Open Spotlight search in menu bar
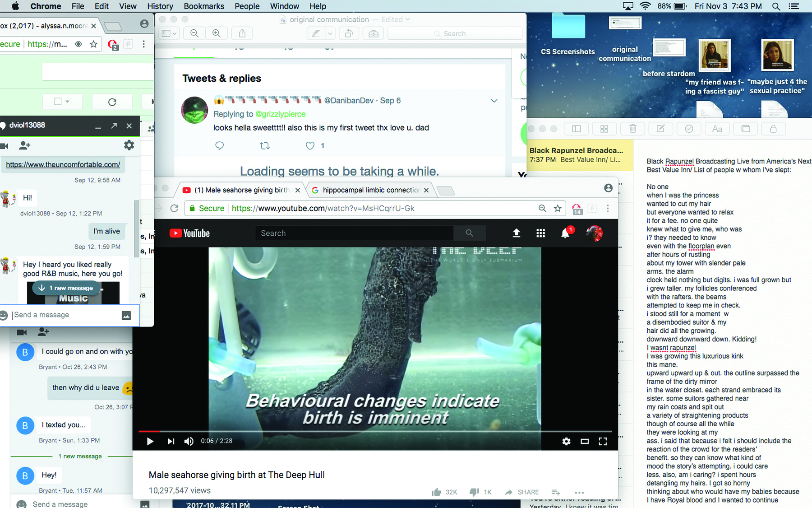The height and width of the screenshot is (508, 812). tap(776, 6)
